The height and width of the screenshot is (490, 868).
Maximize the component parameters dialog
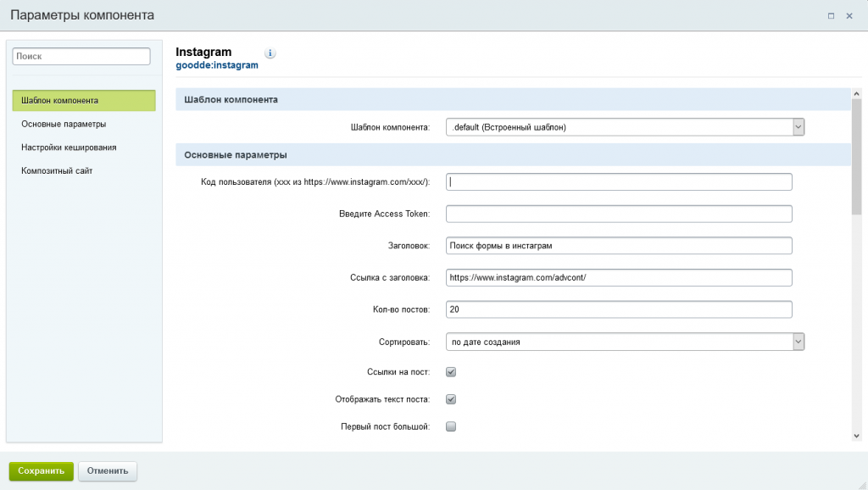(x=831, y=16)
